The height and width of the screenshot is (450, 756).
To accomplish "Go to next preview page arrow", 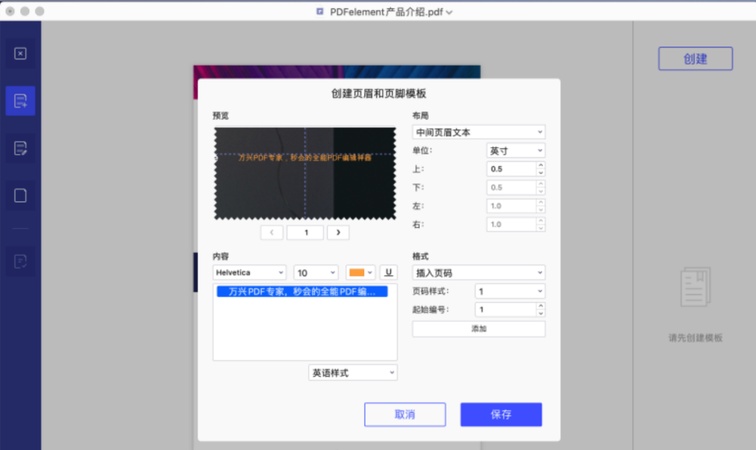I will coord(338,232).
